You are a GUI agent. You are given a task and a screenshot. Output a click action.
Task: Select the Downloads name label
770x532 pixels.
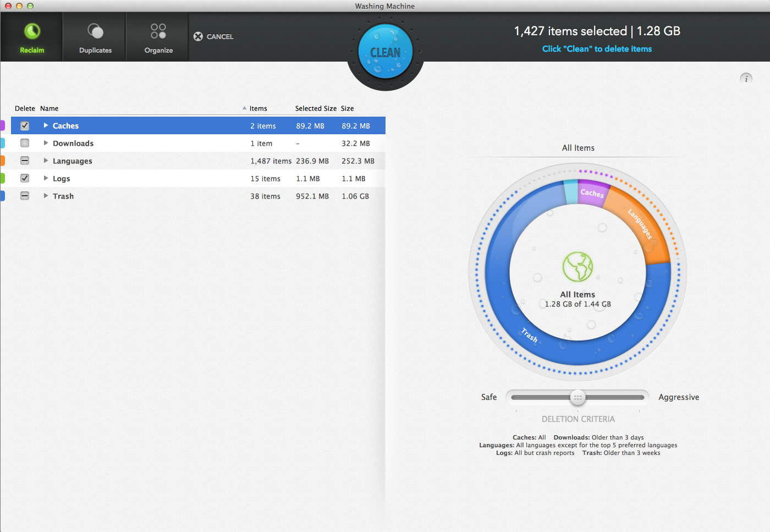point(73,144)
